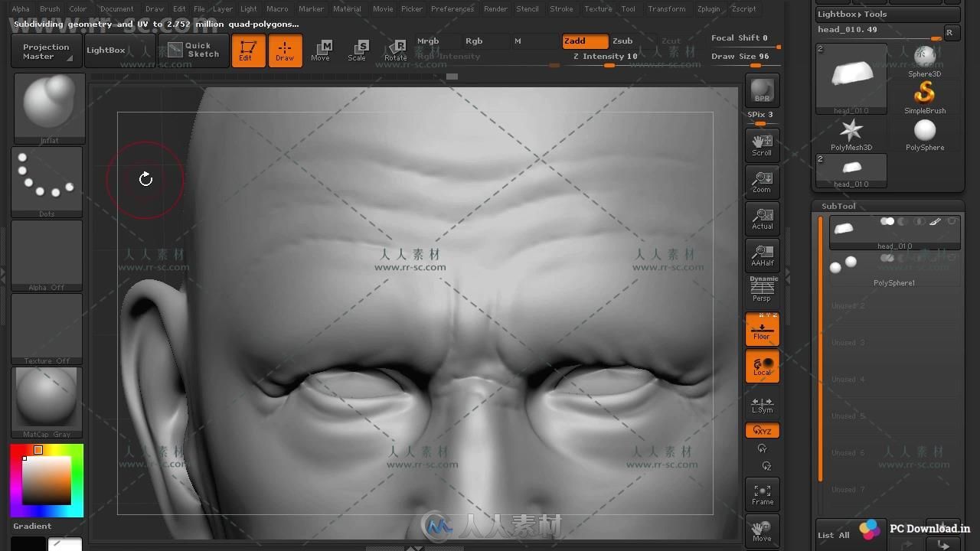Toggle Persp perspective view

762,292
